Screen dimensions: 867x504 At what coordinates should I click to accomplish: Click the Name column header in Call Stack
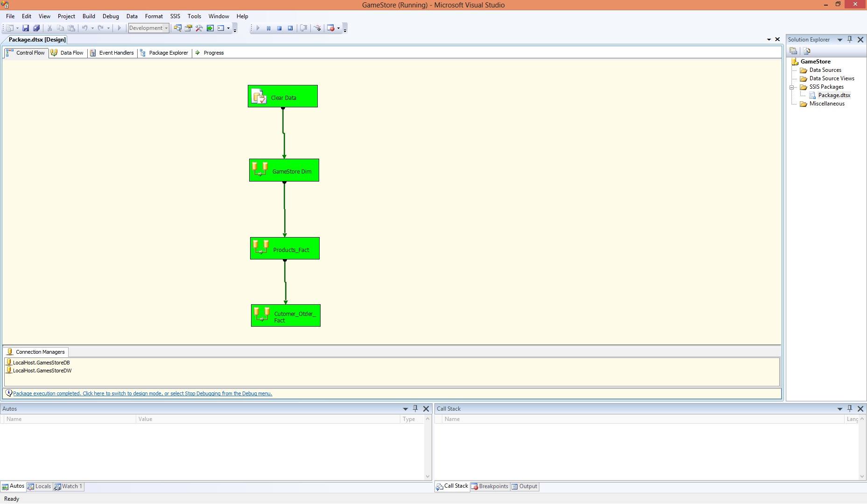(x=644, y=419)
